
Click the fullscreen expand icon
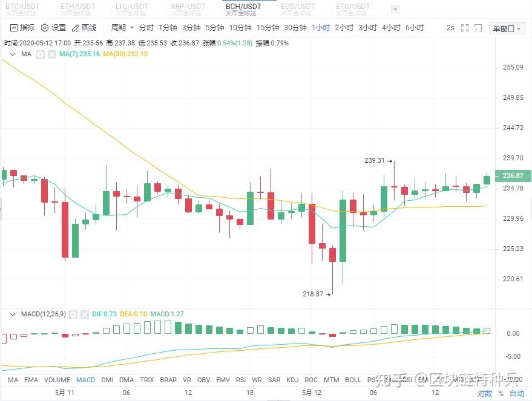point(465,28)
